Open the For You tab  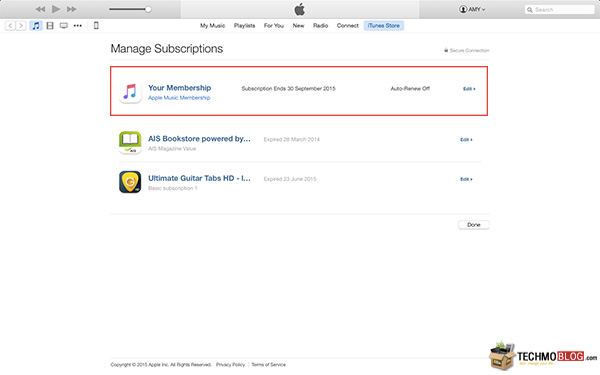(274, 26)
